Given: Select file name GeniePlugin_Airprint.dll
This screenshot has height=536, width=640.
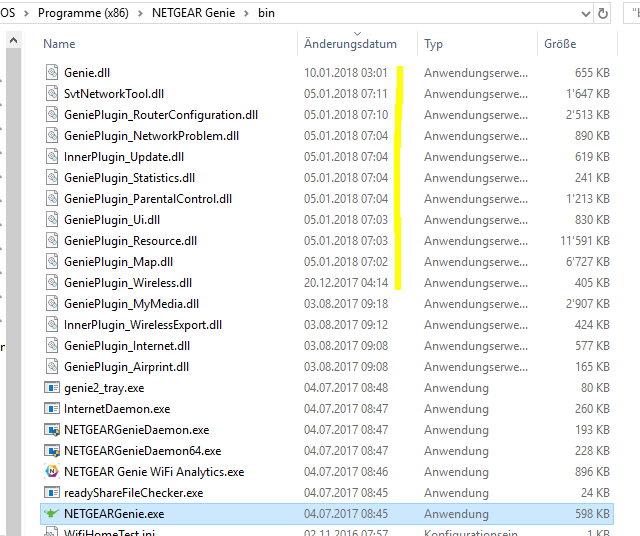Looking at the screenshot, I should click(127, 367).
